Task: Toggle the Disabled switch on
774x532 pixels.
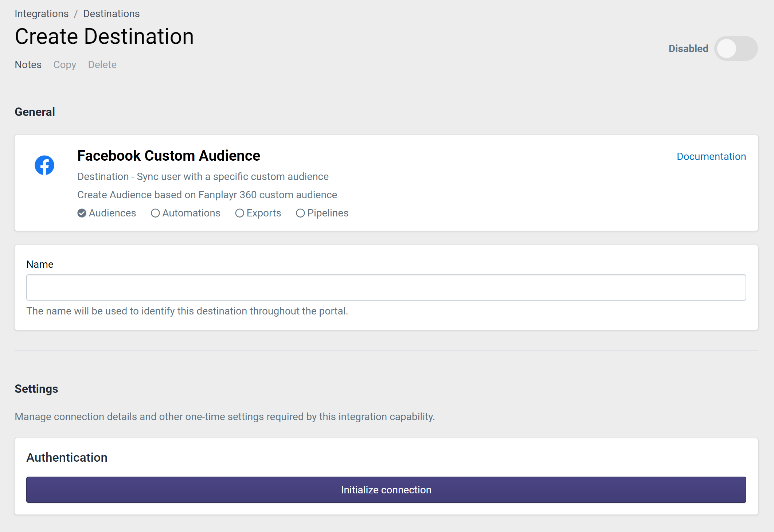Action: click(x=736, y=48)
